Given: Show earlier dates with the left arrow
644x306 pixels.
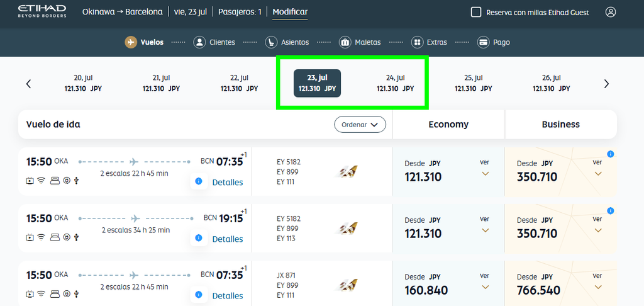Looking at the screenshot, I should point(28,84).
